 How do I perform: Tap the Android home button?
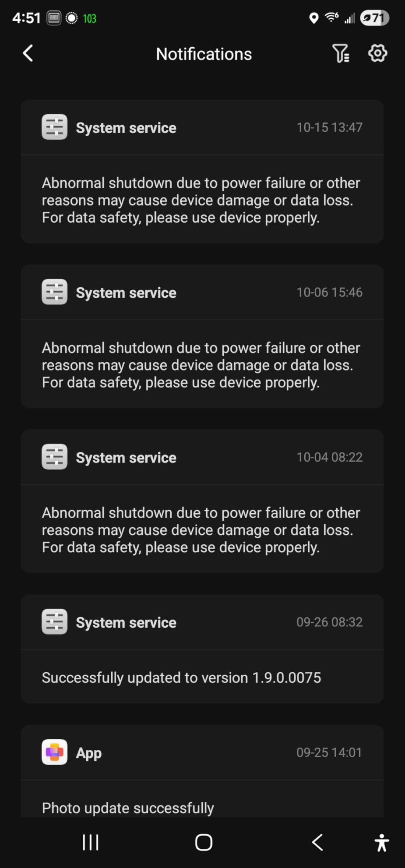coord(204,842)
